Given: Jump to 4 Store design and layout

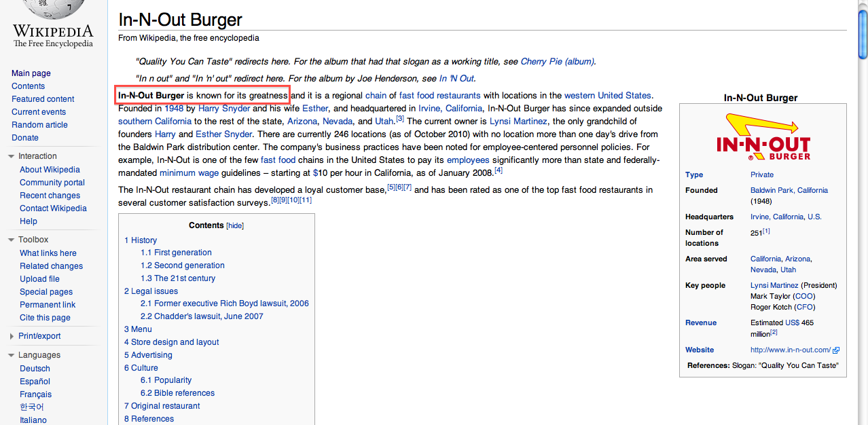Looking at the screenshot, I should (x=172, y=342).
